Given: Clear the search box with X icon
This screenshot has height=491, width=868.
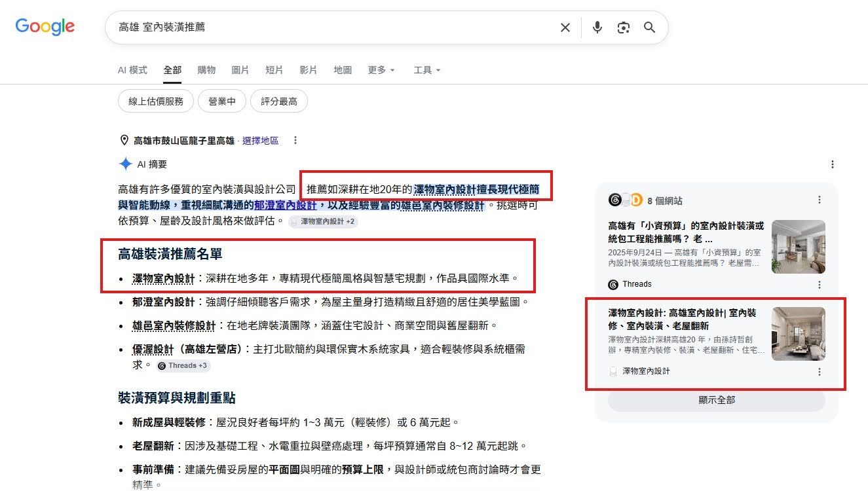Looking at the screenshot, I should (565, 27).
